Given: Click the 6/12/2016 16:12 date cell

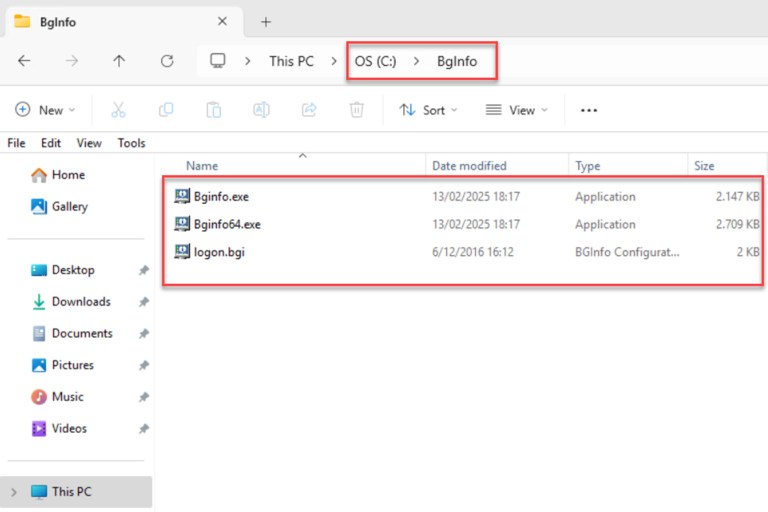Looking at the screenshot, I should [x=473, y=252].
